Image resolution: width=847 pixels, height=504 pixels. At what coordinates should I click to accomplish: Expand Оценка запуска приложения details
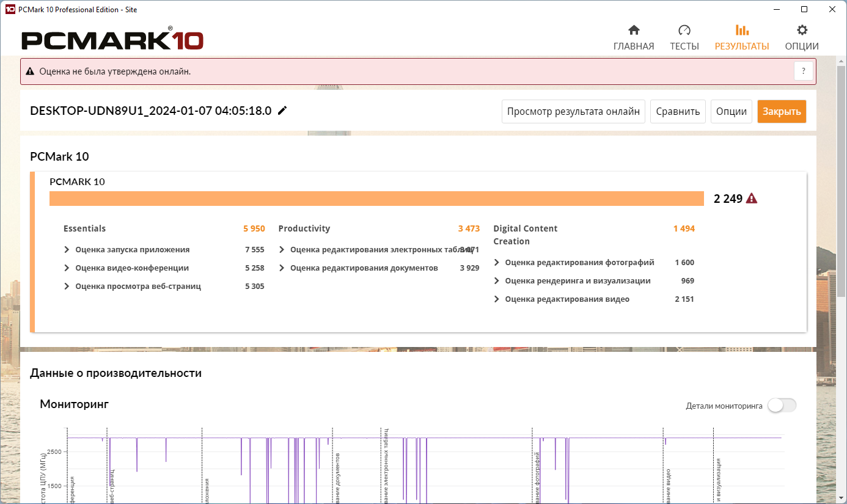[x=67, y=250]
